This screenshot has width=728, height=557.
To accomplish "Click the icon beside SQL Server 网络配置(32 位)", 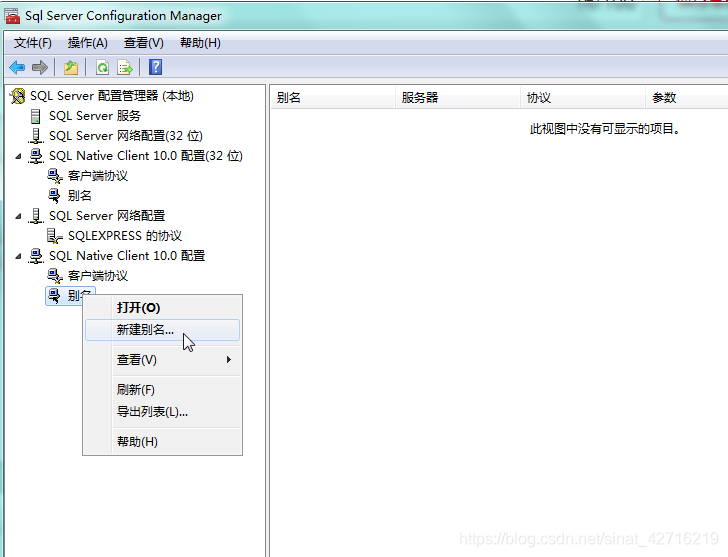I will click(36, 136).
